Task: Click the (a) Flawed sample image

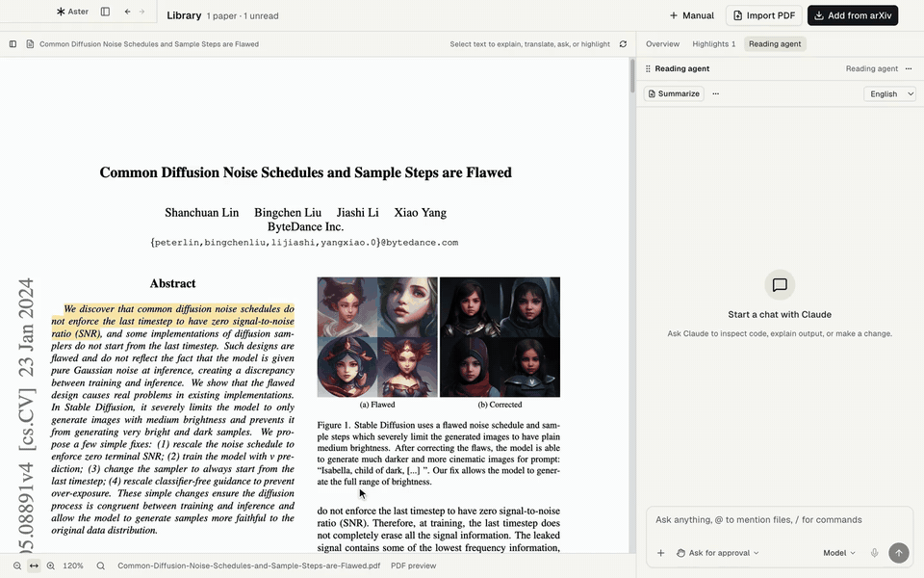Action: [x=377, y=337]
